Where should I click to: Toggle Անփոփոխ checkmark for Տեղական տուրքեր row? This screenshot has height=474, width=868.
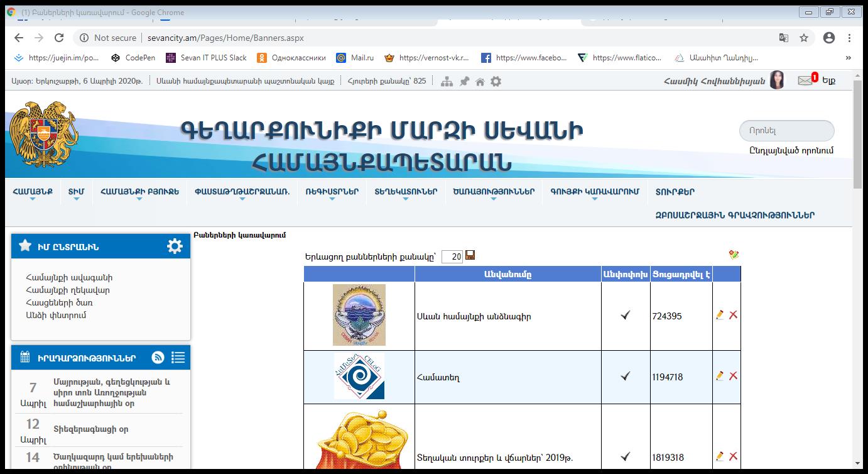pos(626,456)
